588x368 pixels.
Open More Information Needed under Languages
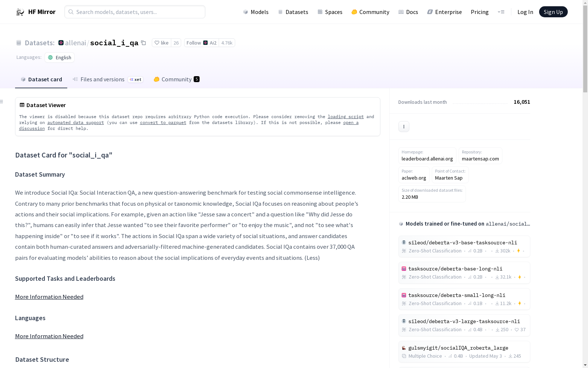coord(49,336)
